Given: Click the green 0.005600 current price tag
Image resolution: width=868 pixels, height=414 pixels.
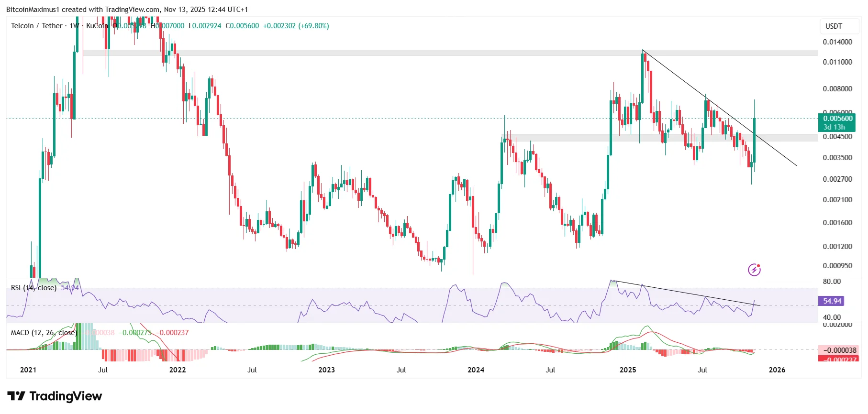Looking at the screenshot, I should 837,119.
